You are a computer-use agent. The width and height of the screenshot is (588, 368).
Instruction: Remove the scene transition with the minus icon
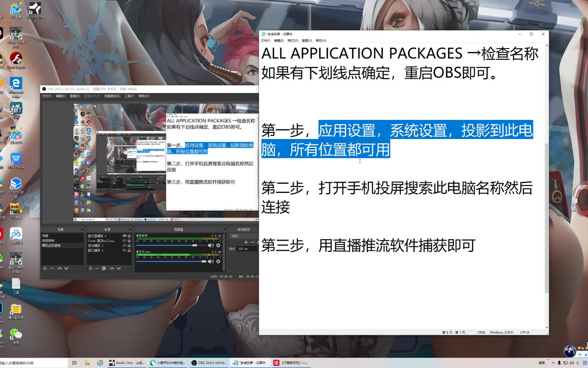[x=252, y=242]
